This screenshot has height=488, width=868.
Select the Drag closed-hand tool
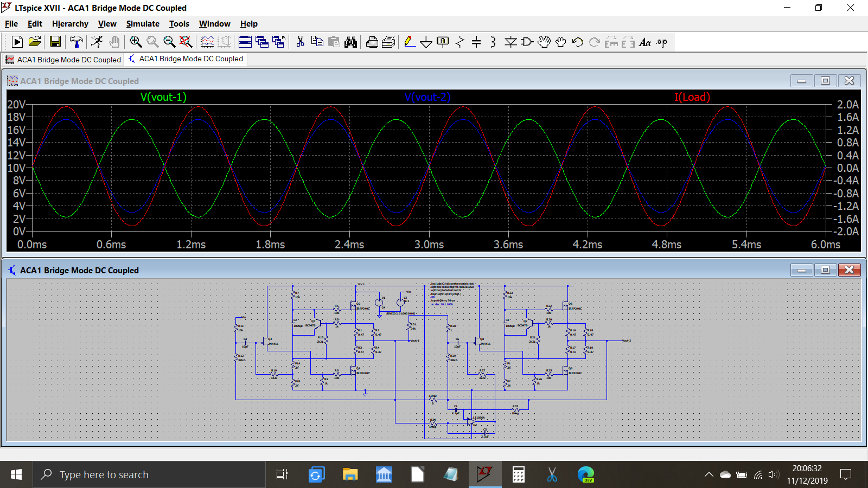[x=561, y=42]
